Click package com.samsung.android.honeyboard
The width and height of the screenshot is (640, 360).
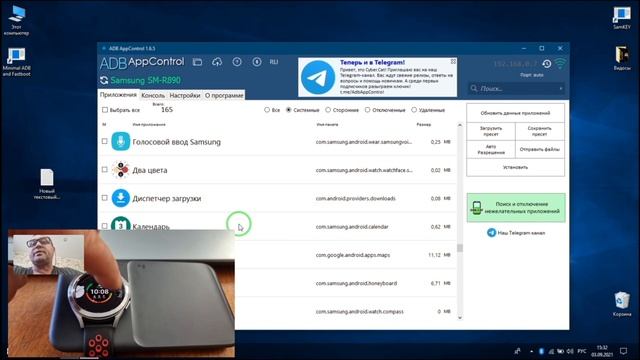[356, 283]
